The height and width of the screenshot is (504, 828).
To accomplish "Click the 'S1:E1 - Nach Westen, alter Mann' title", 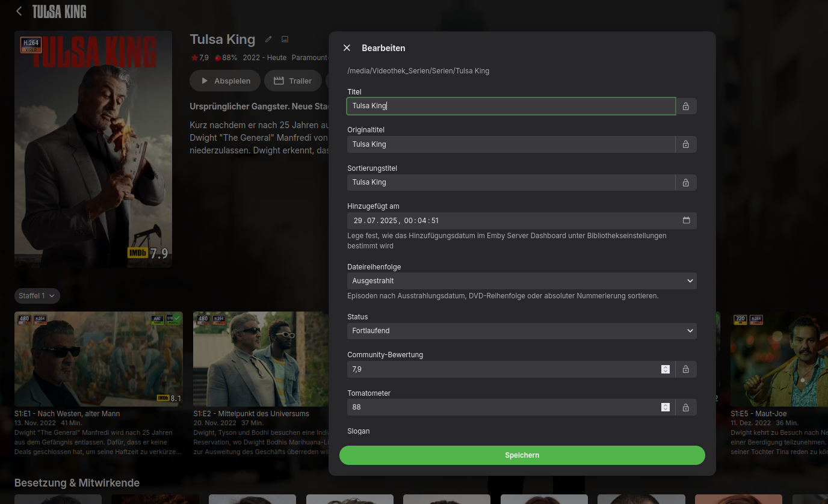I will 67,414.
